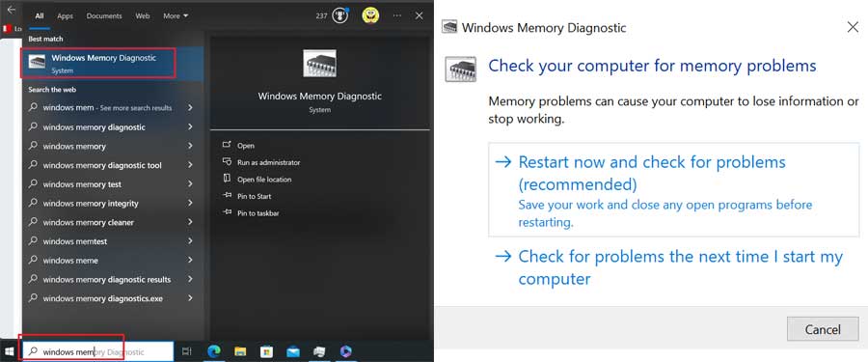Click the large memory chip icon in preview pane
This screenshot has width=868, height=362.
pos(319,63)
